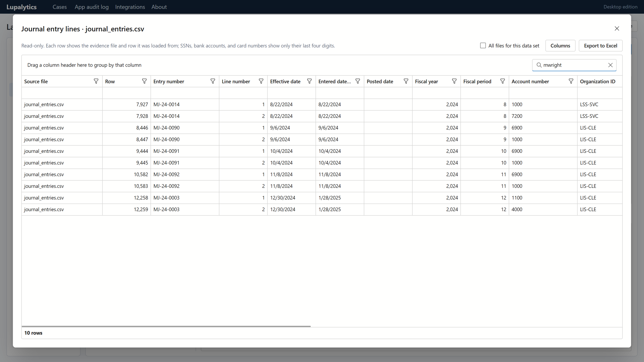Open filter for Source file column
Screen dimensions: 644x362
tap(96, 81)
